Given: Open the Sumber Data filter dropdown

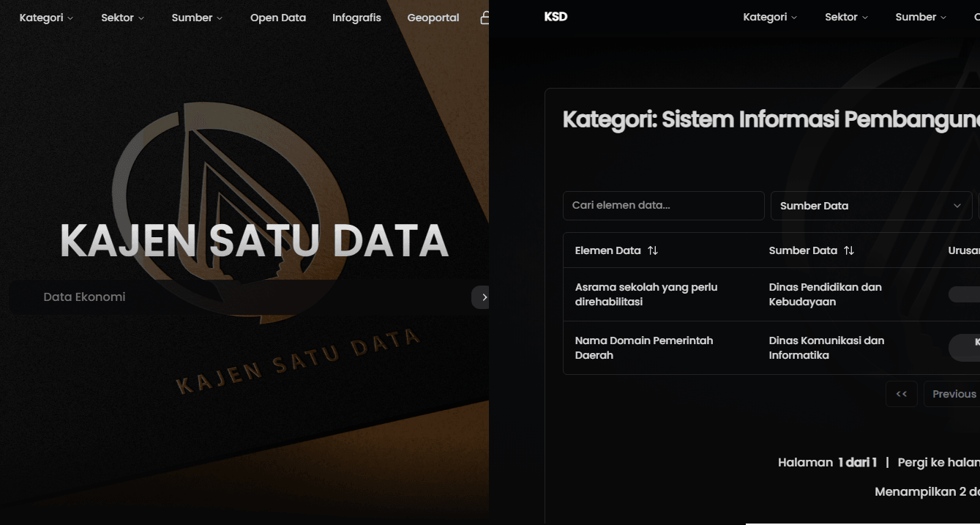Looking at the screenshot, I should pos(870,206).
